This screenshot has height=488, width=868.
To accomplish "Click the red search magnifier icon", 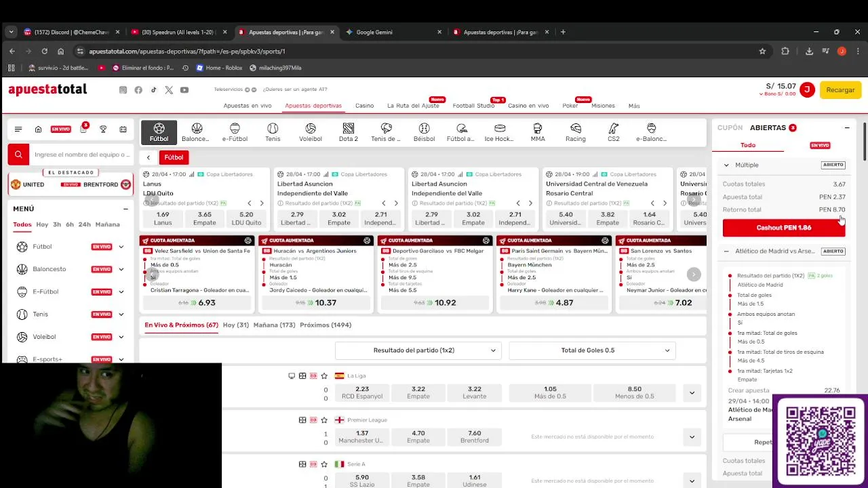I will click(x=18, y=155).
